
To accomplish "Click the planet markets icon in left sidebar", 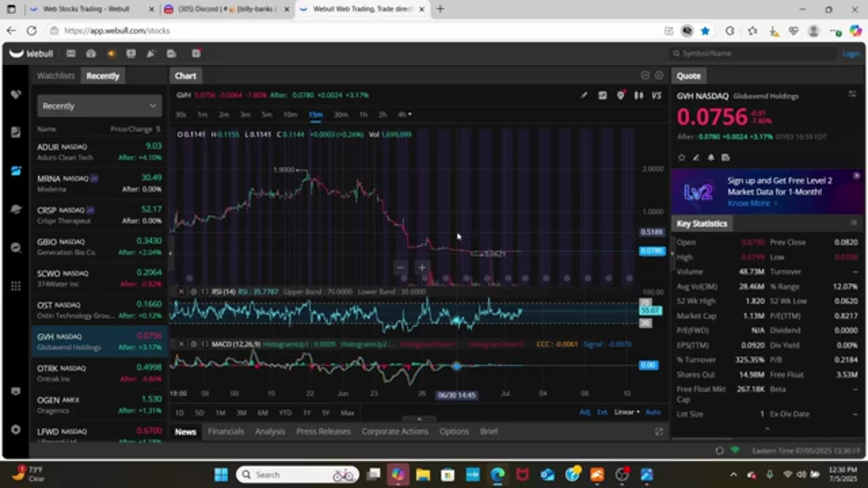I will (x=16, y=209).
